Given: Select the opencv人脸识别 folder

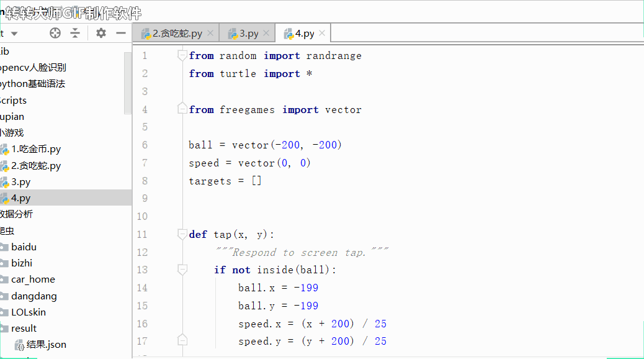Looking at the screenshot, I should click(33, 68).
